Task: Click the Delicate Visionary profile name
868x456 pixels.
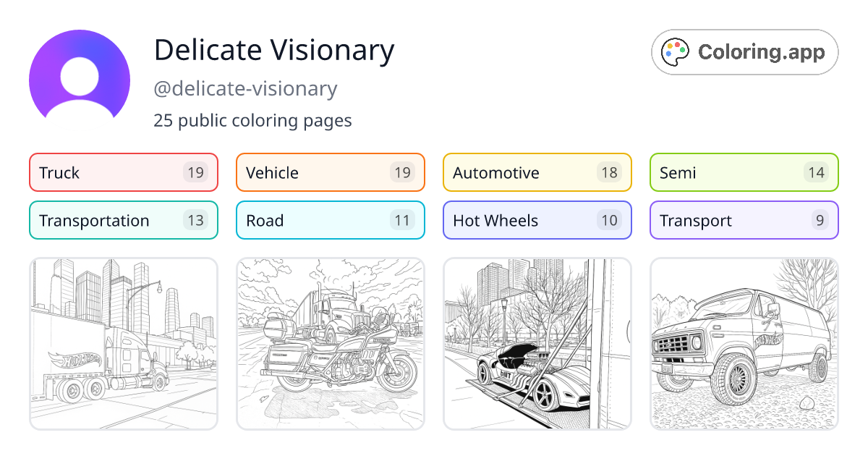Action: click(273, 50)
